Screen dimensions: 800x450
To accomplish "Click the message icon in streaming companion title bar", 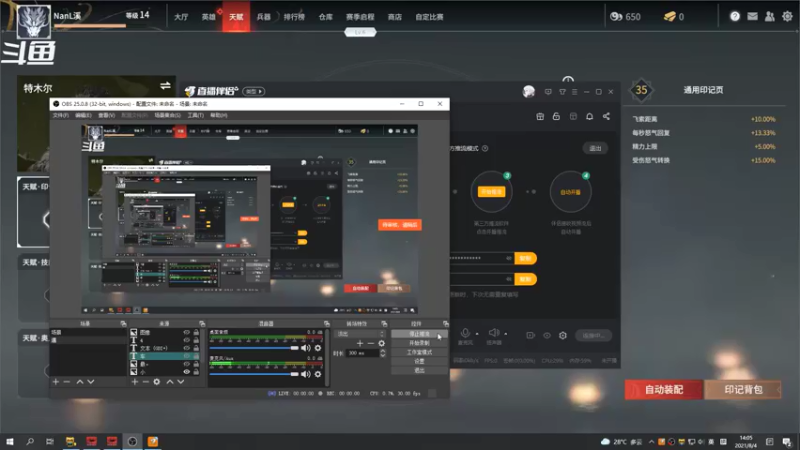I will (548, 92).
